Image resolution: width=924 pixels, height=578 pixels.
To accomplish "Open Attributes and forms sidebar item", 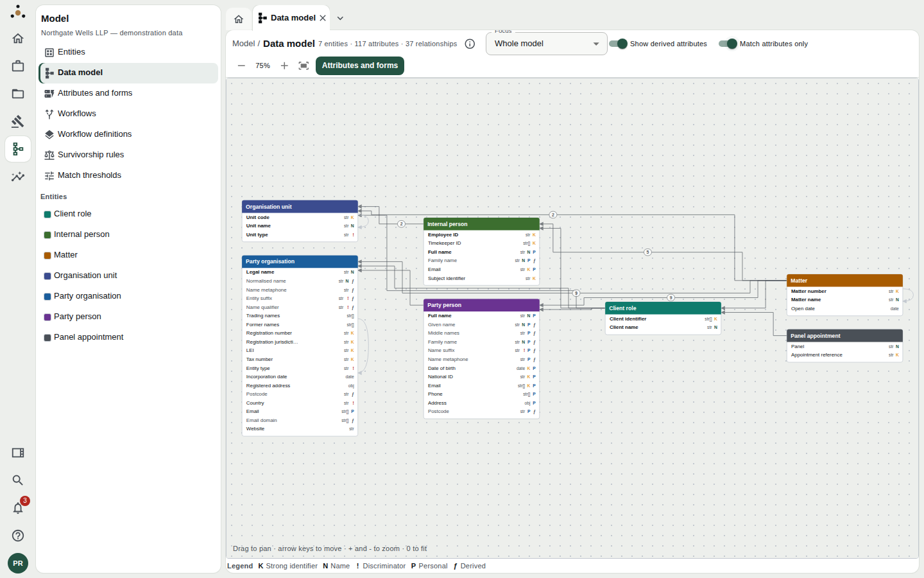I will 128,93.
